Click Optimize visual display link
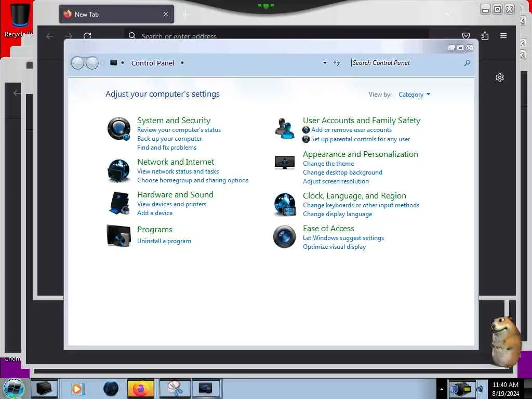 point(334,247)
